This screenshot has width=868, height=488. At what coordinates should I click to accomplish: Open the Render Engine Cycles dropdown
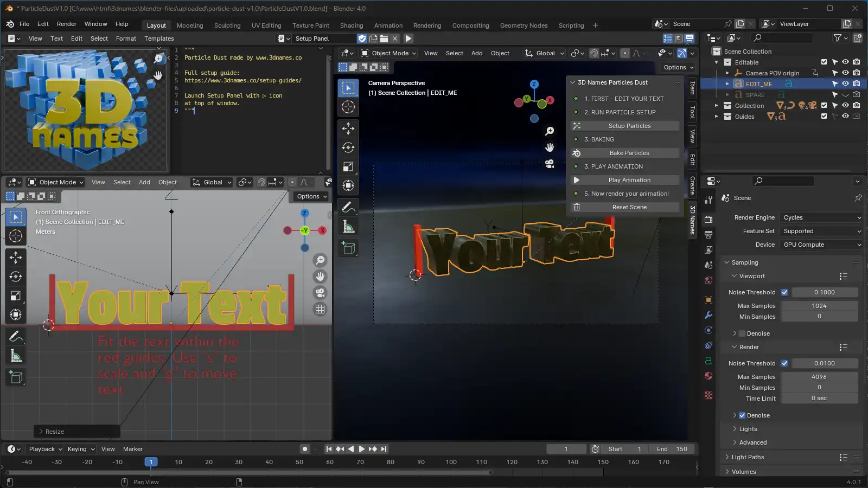click(822, 217)
